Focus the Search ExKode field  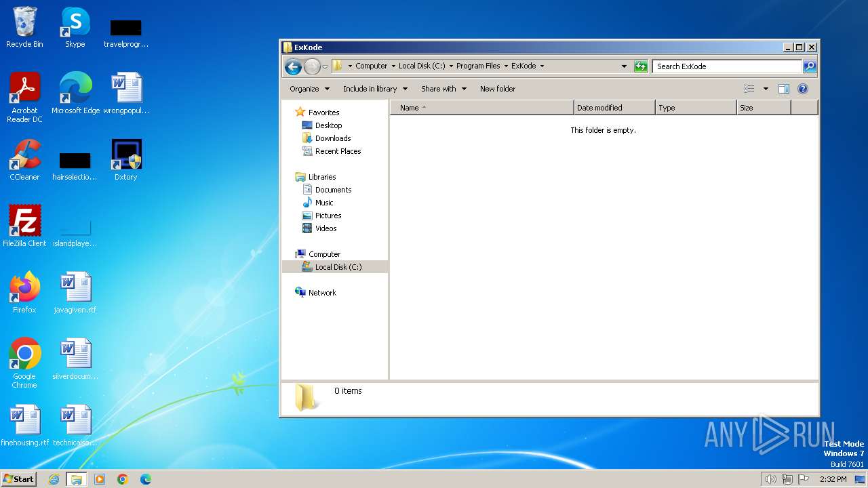coord(727,66)
